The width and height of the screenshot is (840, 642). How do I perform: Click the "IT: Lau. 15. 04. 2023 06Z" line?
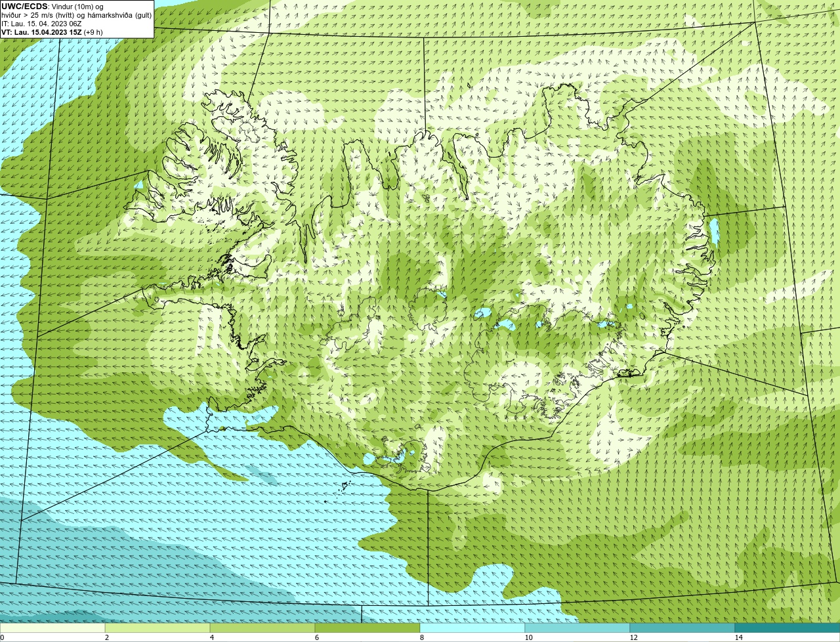[x=41, y=24]
